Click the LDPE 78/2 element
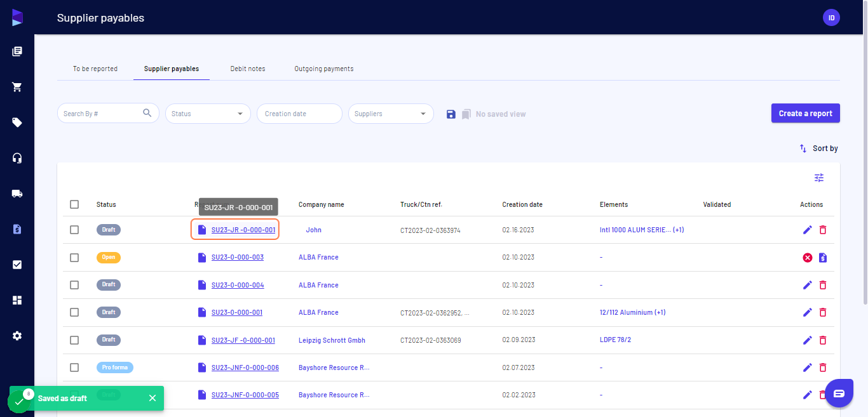Screen dimensions: 868x417 [615, 340]
